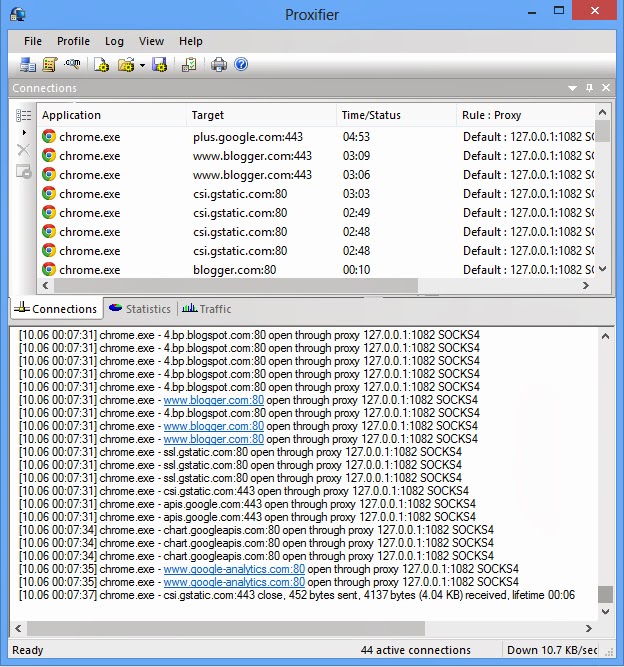The image size is (624, 667).
Task: Open the Proxification Rules scroll icon
Action: (50, 65)
